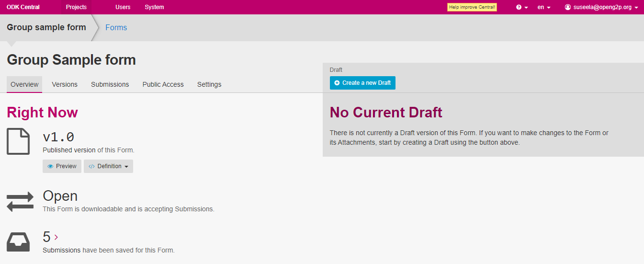Click the document file icon beside v1.0

coord(18,141)
